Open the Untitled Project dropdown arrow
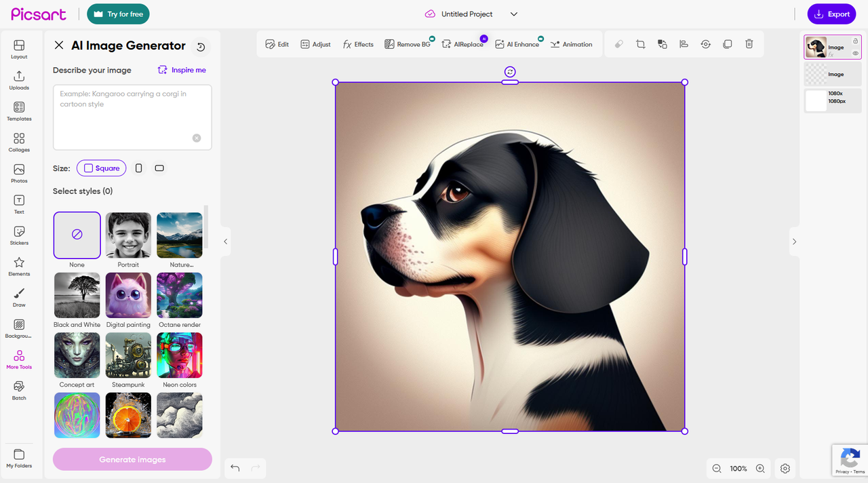 (513, 14)
